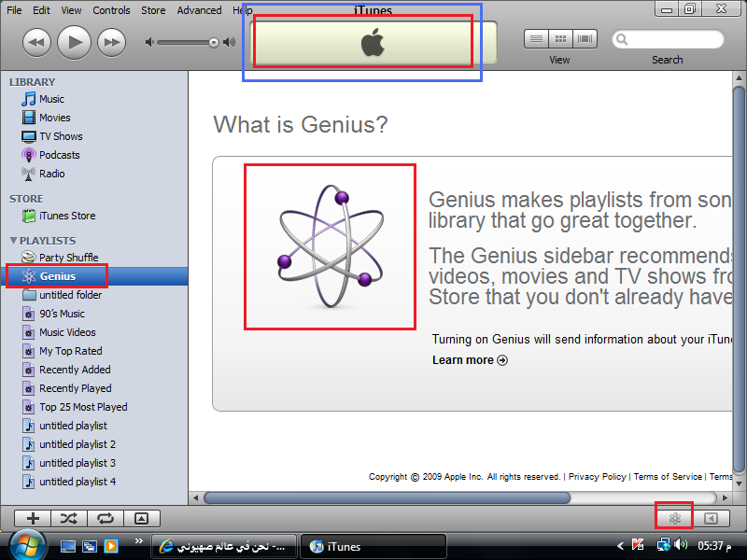Click the Play button
This screenshot has height=560, width=747.
point(74,42)
